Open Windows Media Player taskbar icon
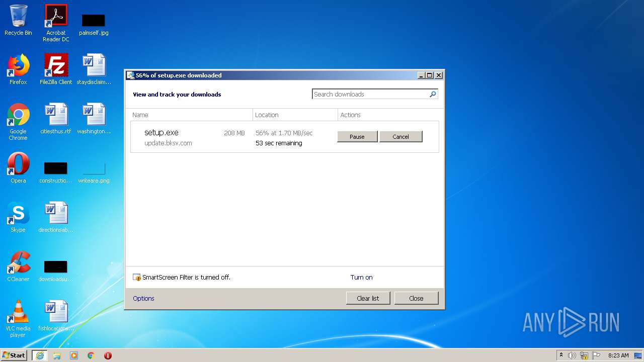Viewport: 644px width, 362px height. (74, 355)
